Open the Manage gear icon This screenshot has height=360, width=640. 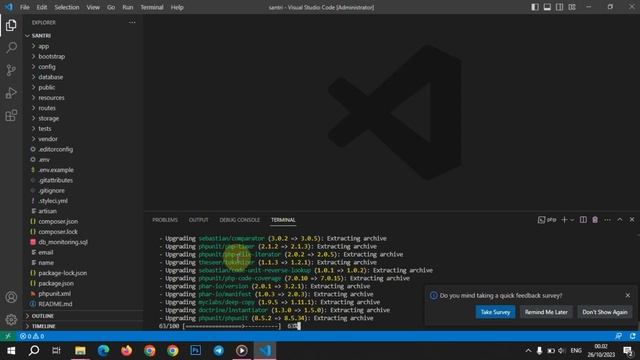coord(11,319)
